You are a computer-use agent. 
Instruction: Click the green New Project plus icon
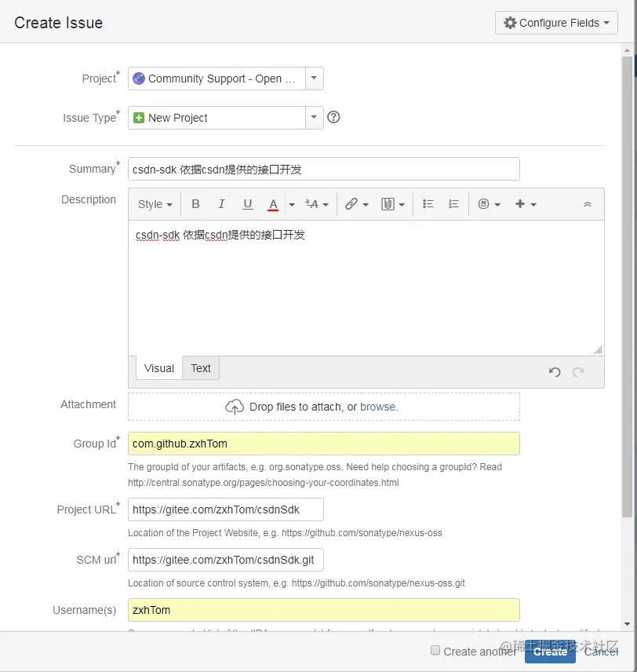[139, 118]
